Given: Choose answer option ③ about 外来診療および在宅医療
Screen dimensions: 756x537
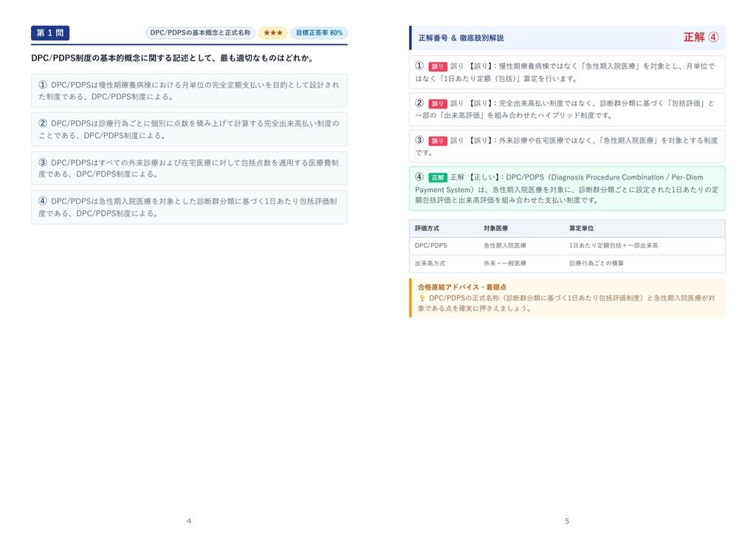Looking at the screenshot, I should (x=189, y=168).
